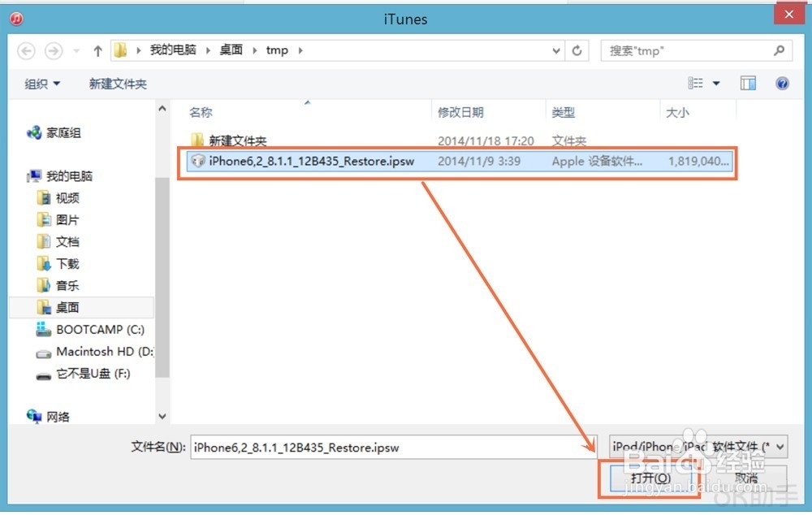Open the view options dropdown arrow

pyautogui.click(x=716, y=84)
